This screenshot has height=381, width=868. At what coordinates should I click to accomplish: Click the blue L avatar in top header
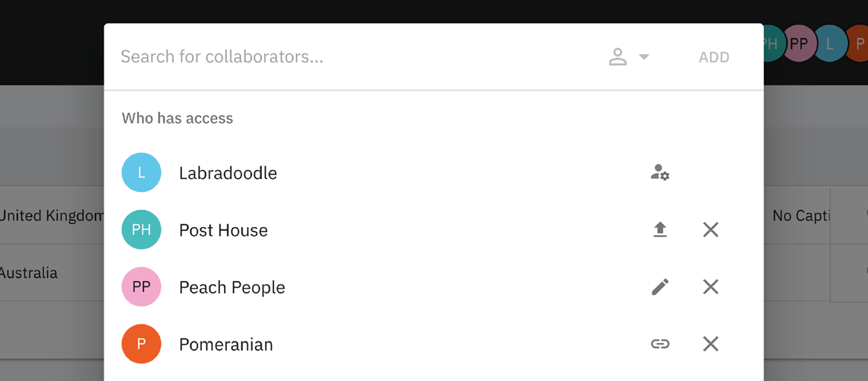[830, 43]
